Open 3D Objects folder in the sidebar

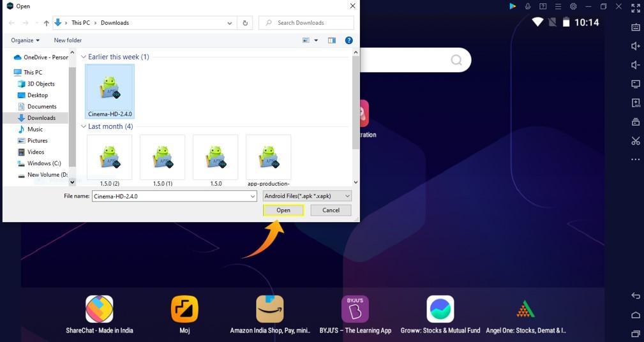pyautogui.click(x=36, y=84)
